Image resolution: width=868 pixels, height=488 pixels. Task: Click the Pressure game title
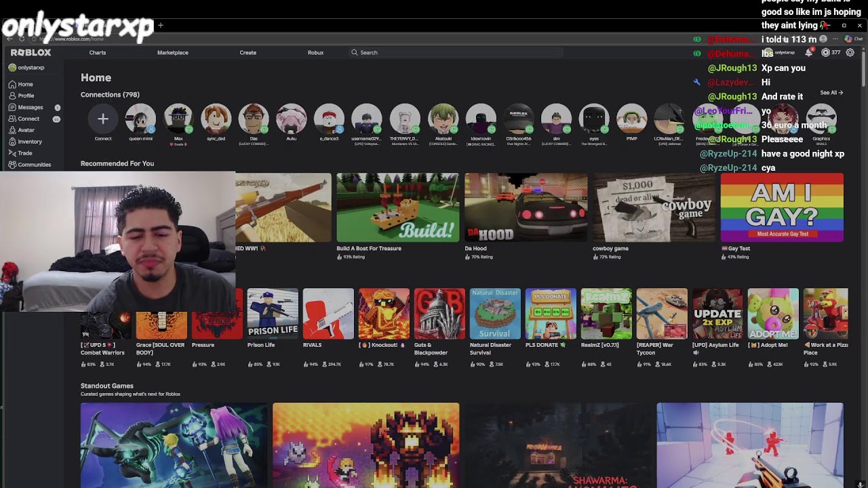[203, 345]
